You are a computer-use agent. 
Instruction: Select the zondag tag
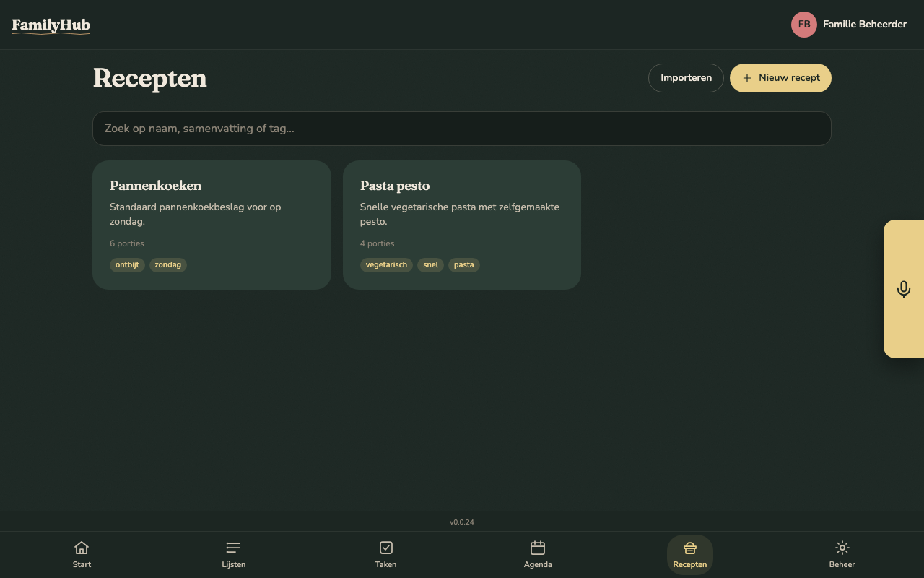[x=167, y=265]
